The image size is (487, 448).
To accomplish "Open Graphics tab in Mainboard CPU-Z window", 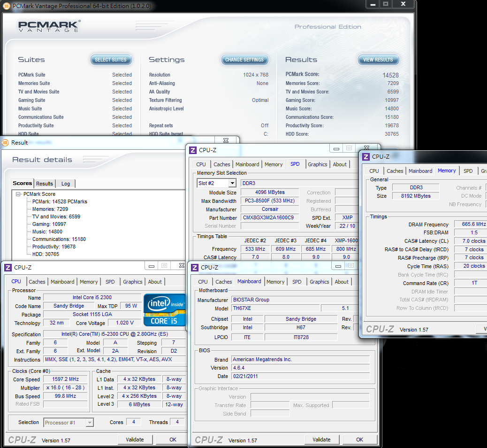I will [320, 282].
